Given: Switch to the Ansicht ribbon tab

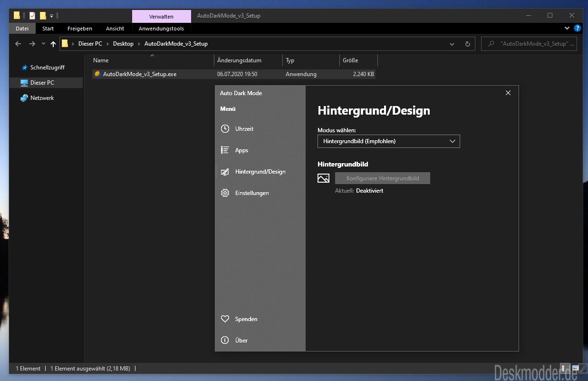Looking at the screenshot, I should click(115, 29).
